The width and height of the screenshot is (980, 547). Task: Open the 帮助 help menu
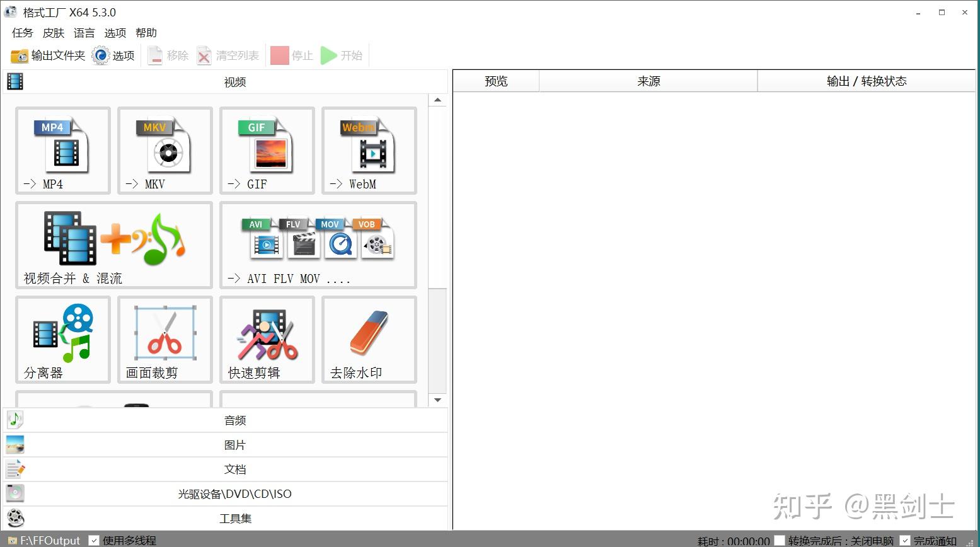pos(146,33)
